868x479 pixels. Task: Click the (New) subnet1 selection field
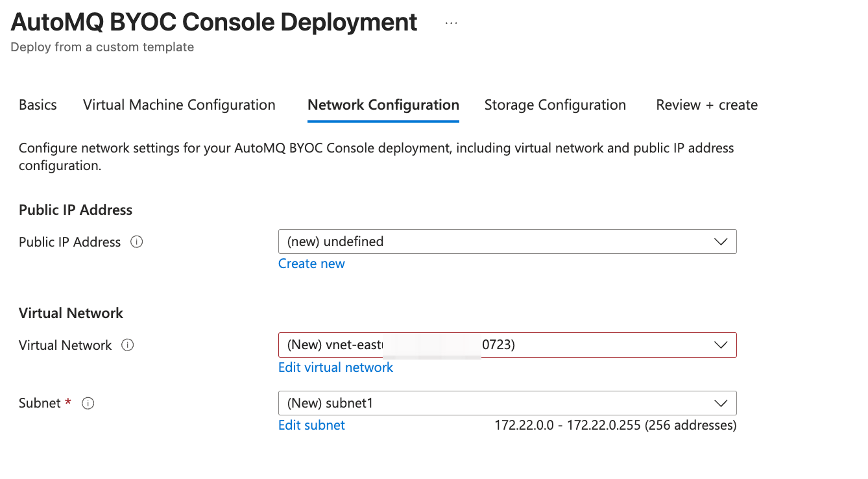(493, 403)
